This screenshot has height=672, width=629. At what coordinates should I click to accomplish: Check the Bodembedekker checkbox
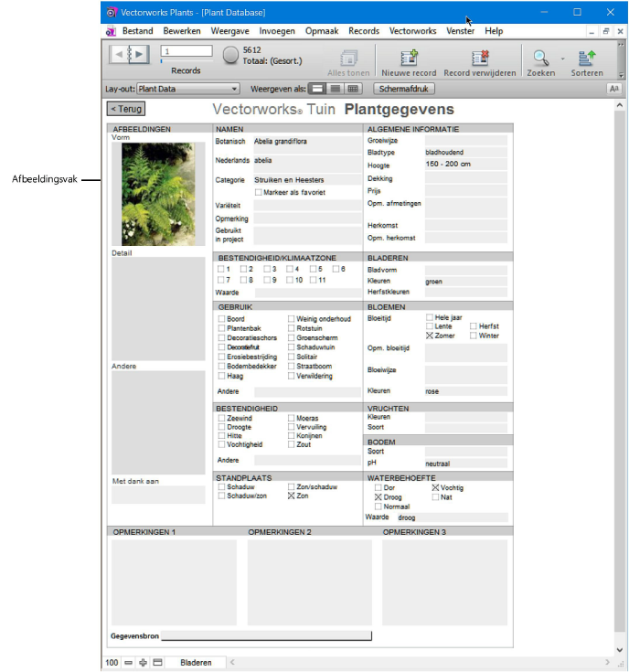pos(221,367)
